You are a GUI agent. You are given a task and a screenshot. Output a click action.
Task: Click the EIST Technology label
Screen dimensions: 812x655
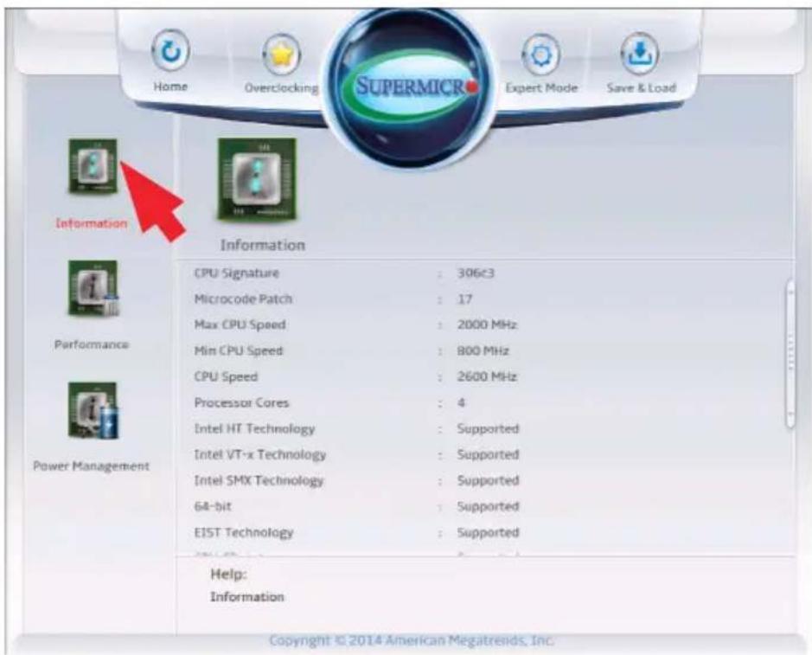(244, 532)
